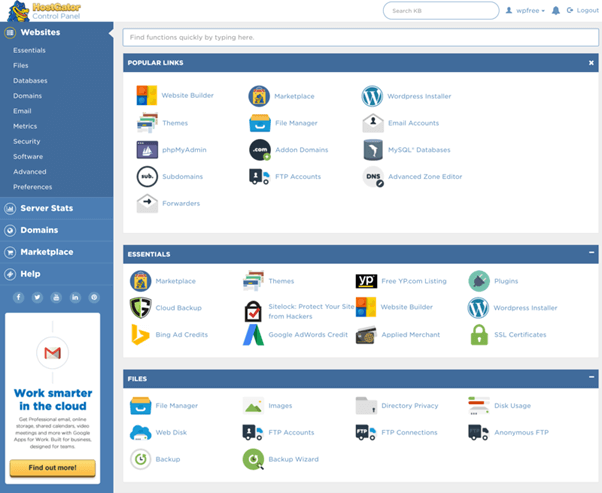The width and height of the screenshot is (602, 493).
Task: Click the FTP Accounts link in Popular Links
Action: click(x=298, y=177)
